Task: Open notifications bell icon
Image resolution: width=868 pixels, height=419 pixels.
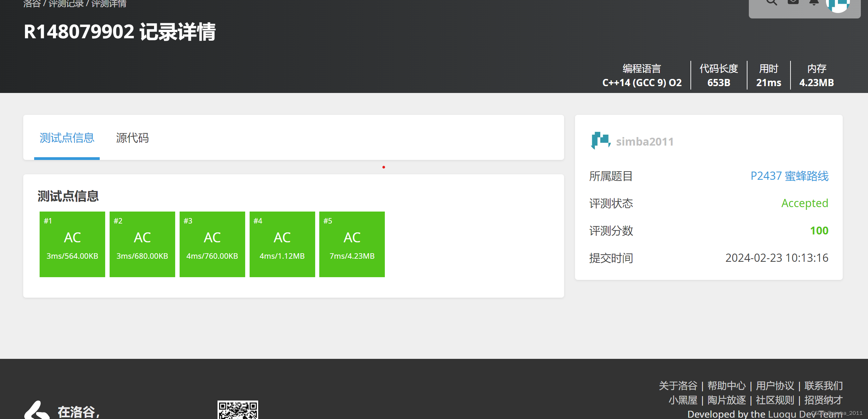Action: click(814, 2)
